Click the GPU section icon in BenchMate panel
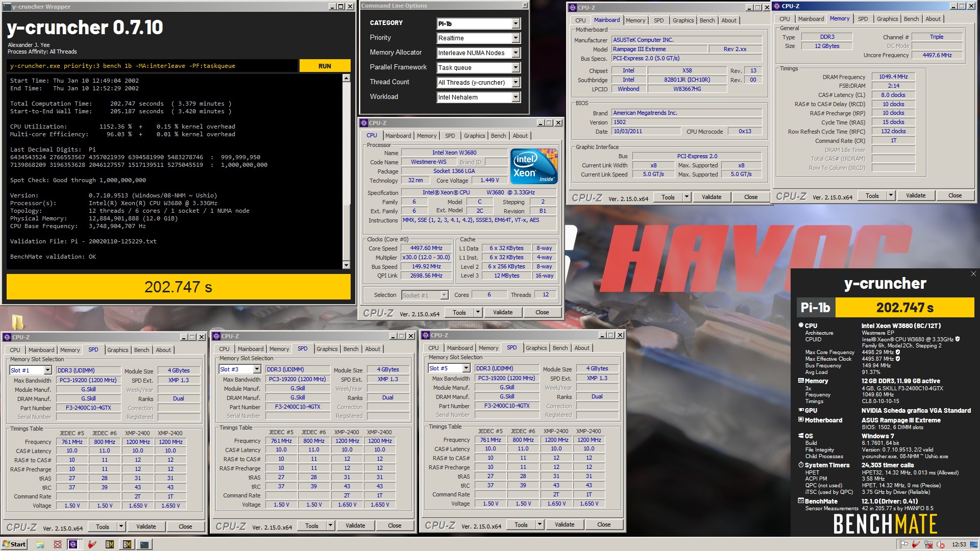 801,410
